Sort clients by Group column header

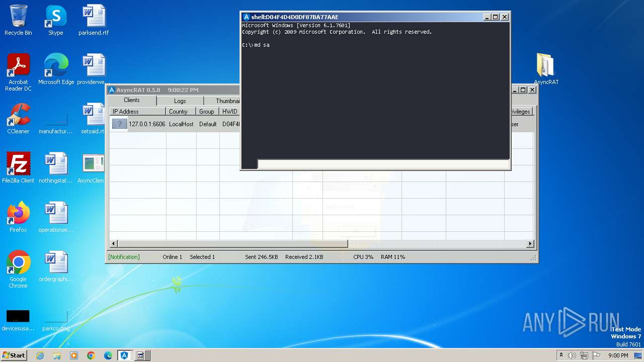click(x=207, y=112)
